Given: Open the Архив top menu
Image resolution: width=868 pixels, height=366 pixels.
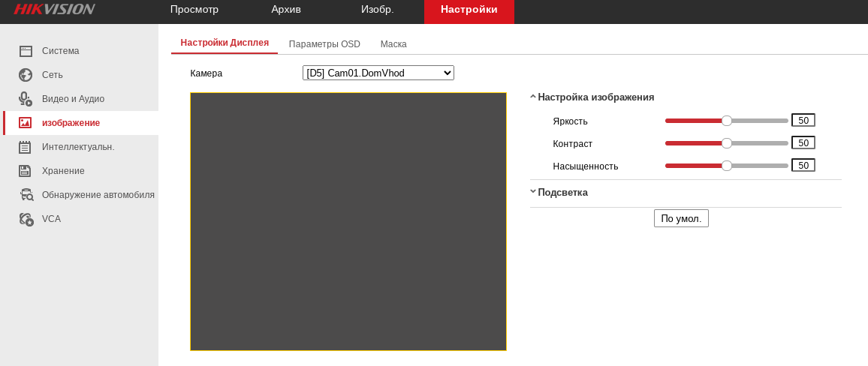Looking at the screenshot, I should tap(286, 10).
